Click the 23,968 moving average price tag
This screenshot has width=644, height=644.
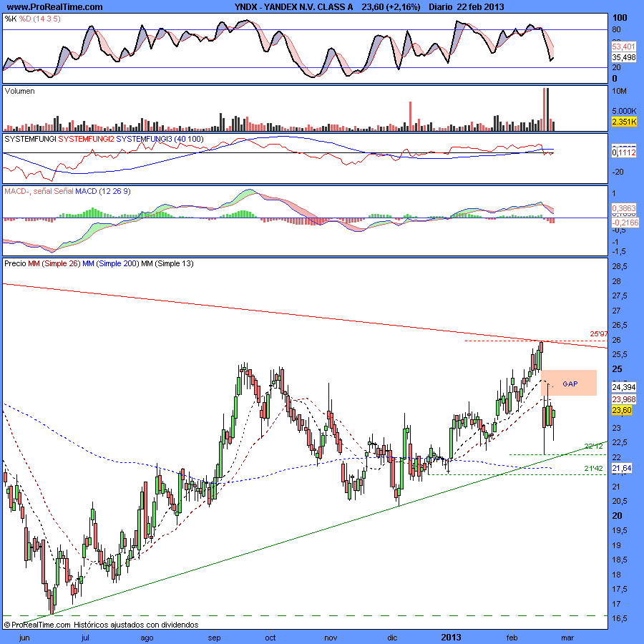(624, 399)
